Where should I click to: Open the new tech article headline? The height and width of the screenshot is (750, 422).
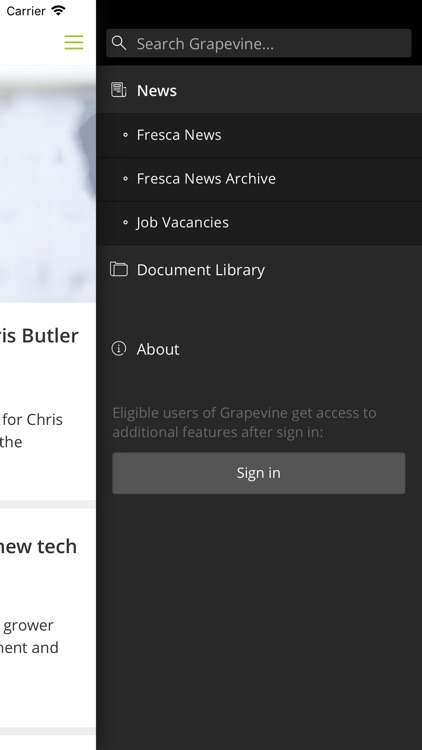(x=38, y=546)
